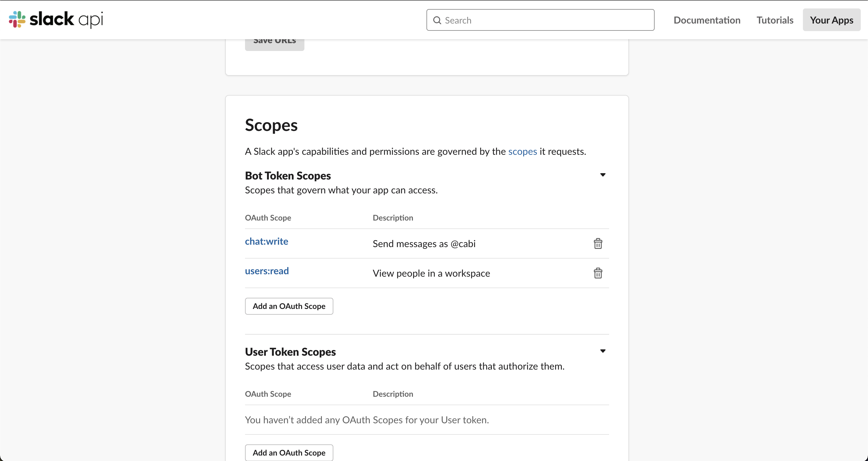Go to Tutorials page
868x461 pixels.
(x=775, y=20)
